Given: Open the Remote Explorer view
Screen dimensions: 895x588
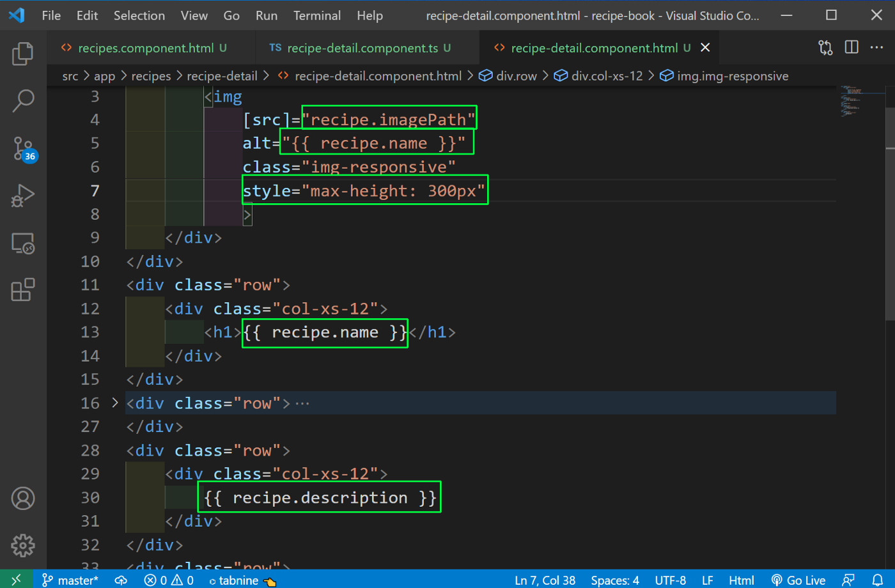Looking at the screenshot, I should 23,243.
